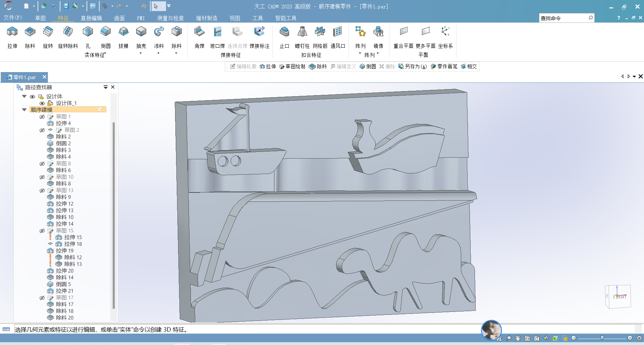Select the 拉伸 extrude tool in ribbon
Image resolution: width=644 pixels, height=345 pixels.
(x=12, y=37)
